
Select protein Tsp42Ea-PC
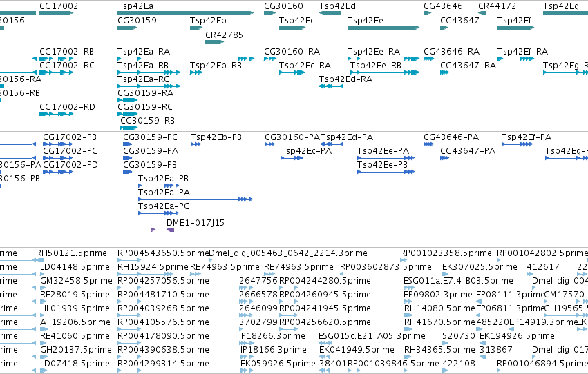(x=164, y=206)
